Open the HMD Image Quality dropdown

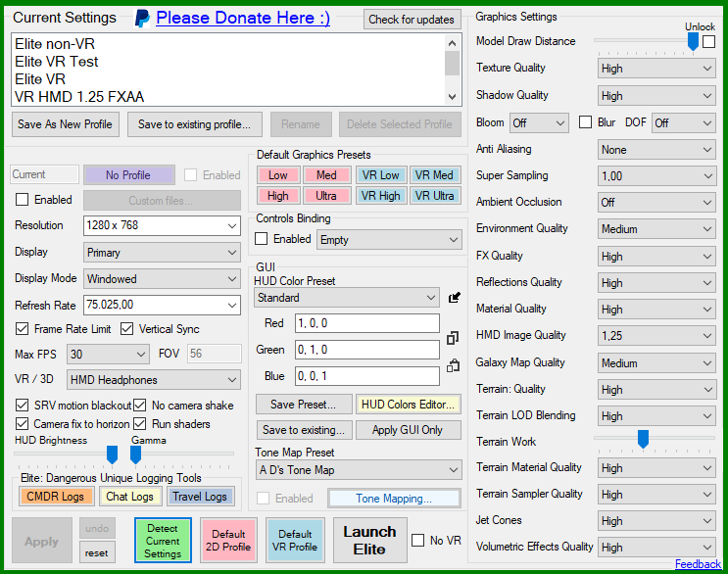tap(656, 336)
